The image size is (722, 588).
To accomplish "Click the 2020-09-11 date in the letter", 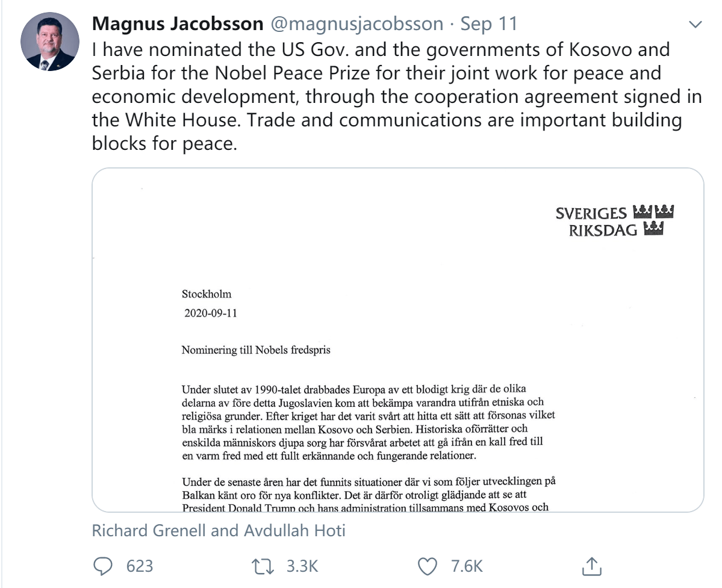I will coord(210,313).
